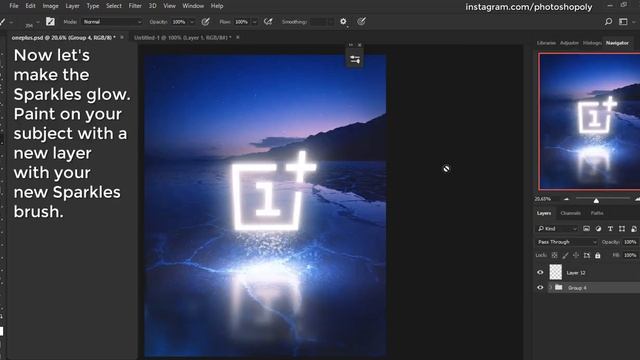
Task: Open the Flow value dropdown arrow
Action: click(x=254, y=22)
